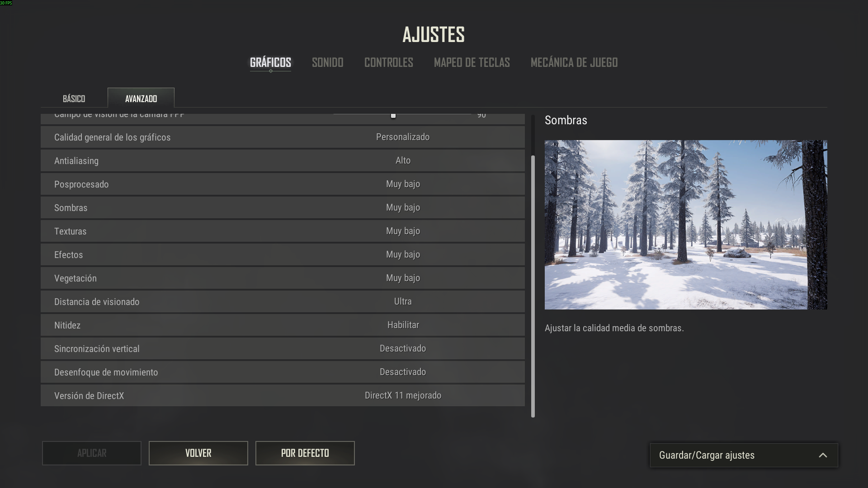
Task: Open Calidad general de los gráficos dropdown
Action: tap(403, 137)
